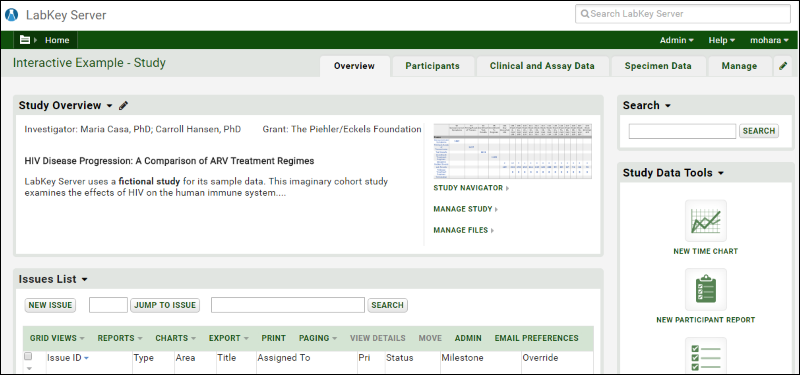Expand the Paging menu

(x=319, y=338)
